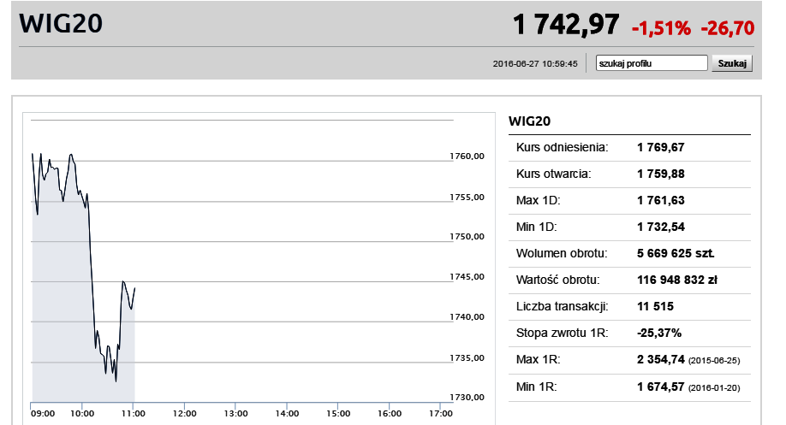
Task: Click the 17:00 time axis label
Action: (441, 414)
